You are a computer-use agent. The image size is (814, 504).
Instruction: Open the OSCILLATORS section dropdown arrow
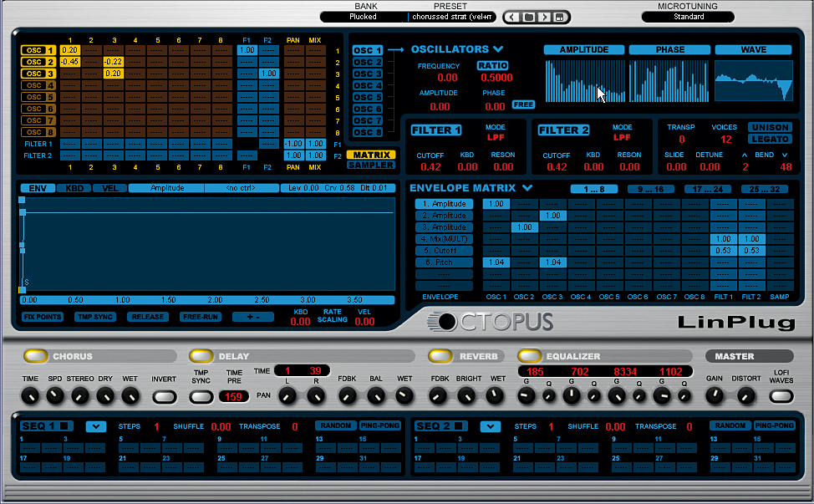point(498,49)
